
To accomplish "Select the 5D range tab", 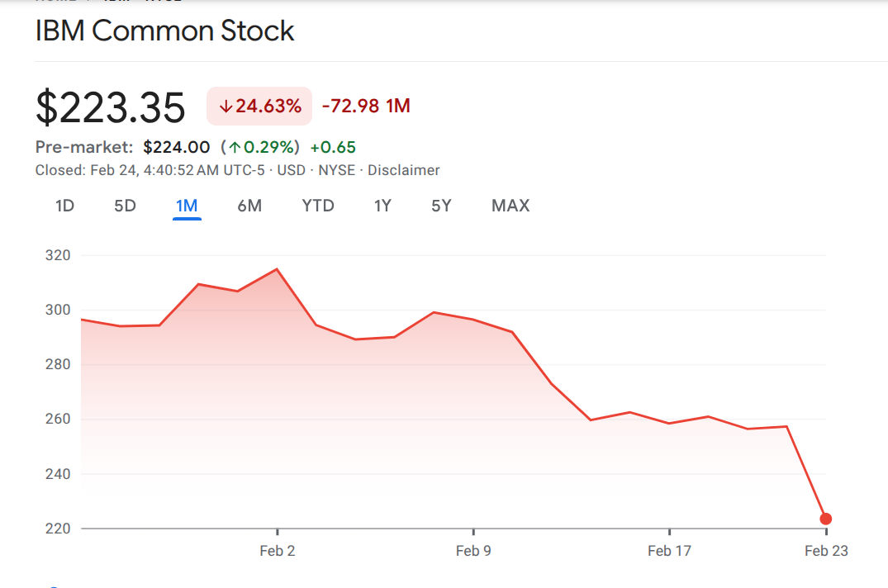I will click(125, 206).
